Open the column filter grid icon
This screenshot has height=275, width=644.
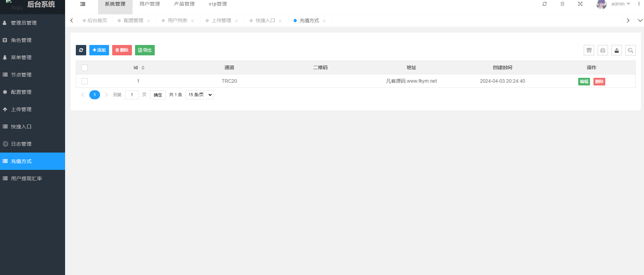pos(589,51)
